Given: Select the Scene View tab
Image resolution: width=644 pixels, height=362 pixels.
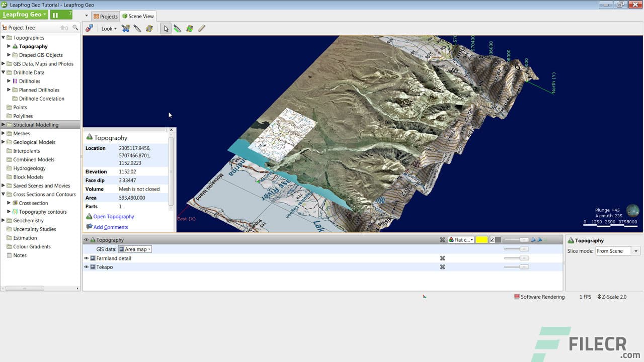Looking at the screenshot, I should coord(138,16).
